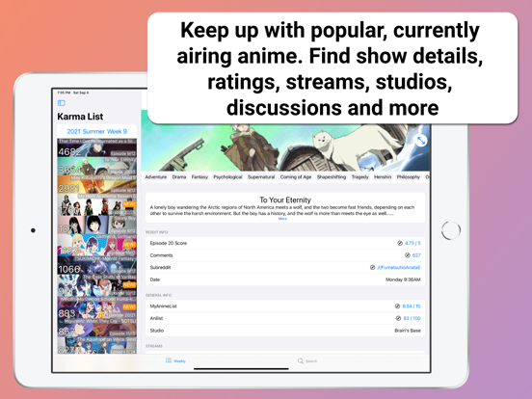Open the Episode 20 Score compass link icon
The height and width of the screenshot is (399, 532).
[x=400, y=243]
